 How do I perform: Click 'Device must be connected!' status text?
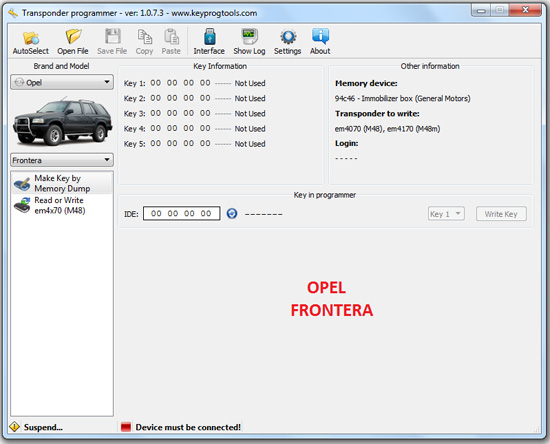(x=188, y=427)
